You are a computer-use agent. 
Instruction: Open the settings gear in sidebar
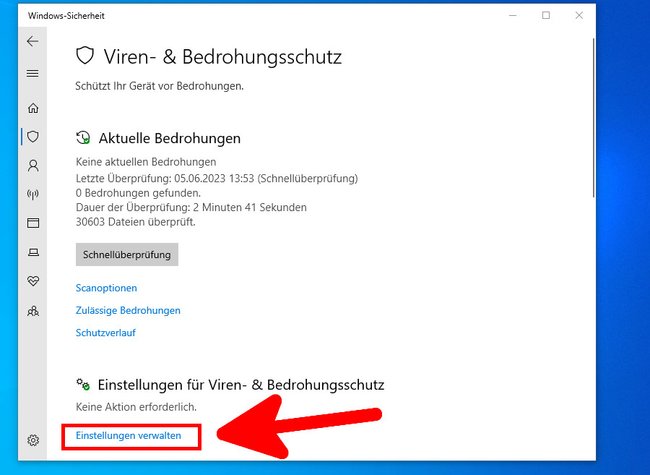tap(33, 440)
